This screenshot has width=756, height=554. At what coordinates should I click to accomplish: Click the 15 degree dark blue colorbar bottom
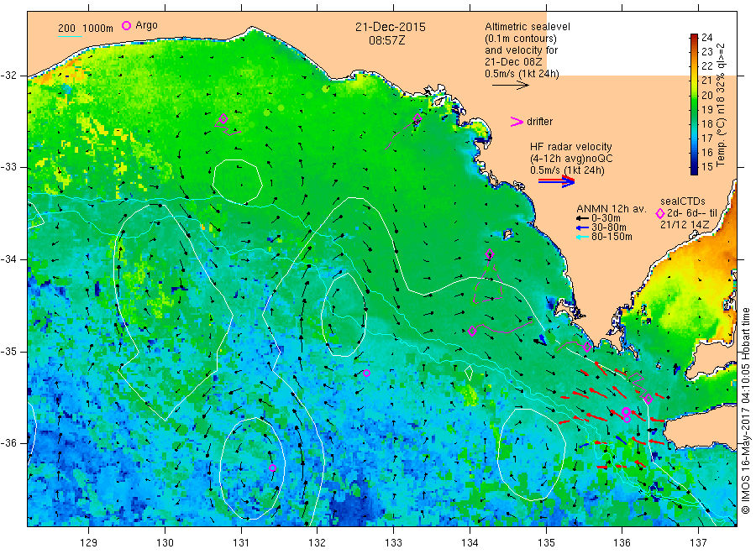pos(694,170)
